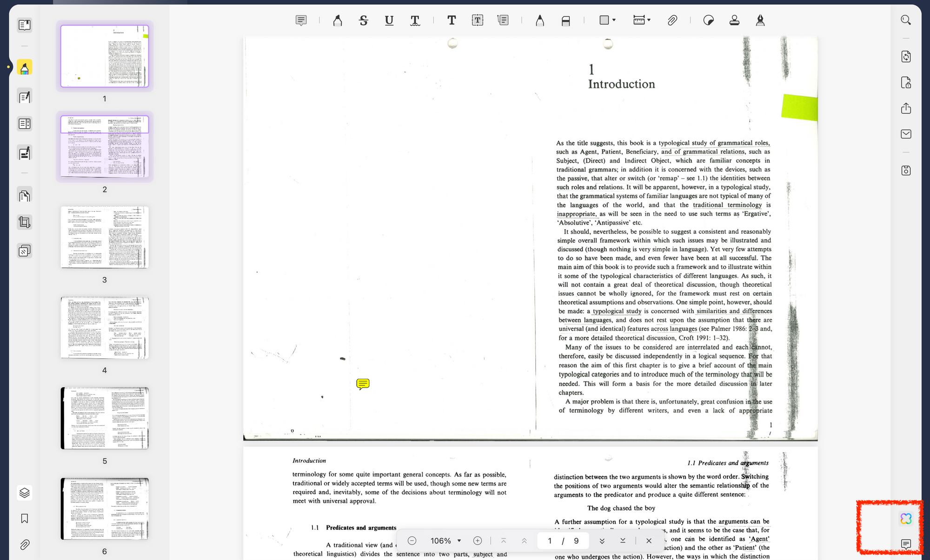This screenshot has width=930, height=560.
Task: Open Protect PDF with password icon
Action: [x=906, y=83]
